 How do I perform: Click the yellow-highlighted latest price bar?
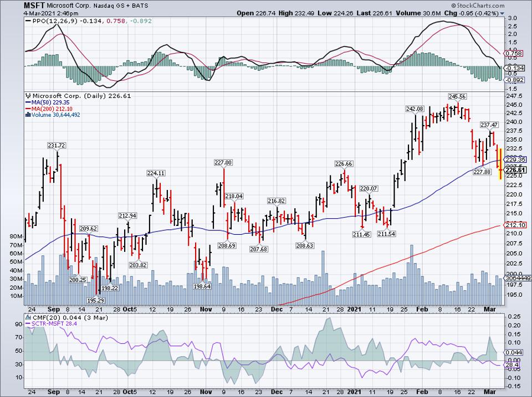click(500, 163)
